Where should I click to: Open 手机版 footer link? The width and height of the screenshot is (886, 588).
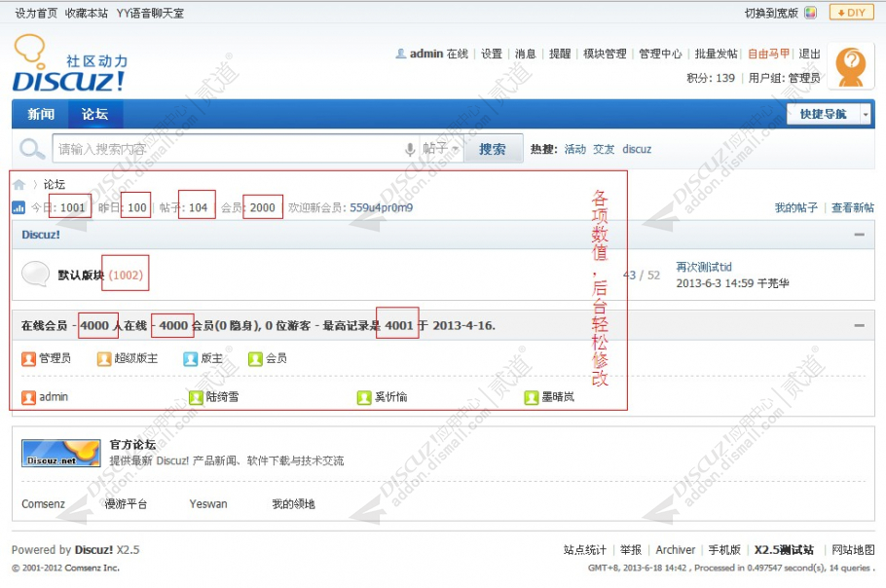coord(724,550)
